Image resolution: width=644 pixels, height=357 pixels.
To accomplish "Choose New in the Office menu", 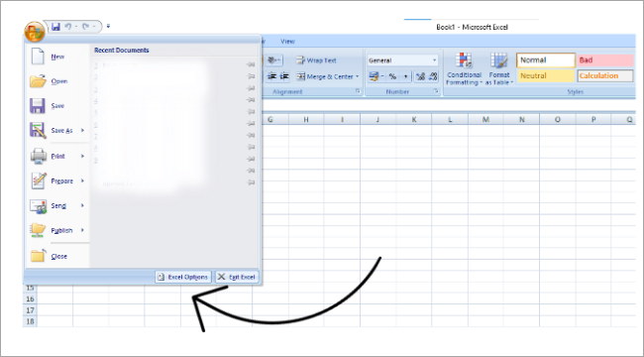I will point(57,57).
